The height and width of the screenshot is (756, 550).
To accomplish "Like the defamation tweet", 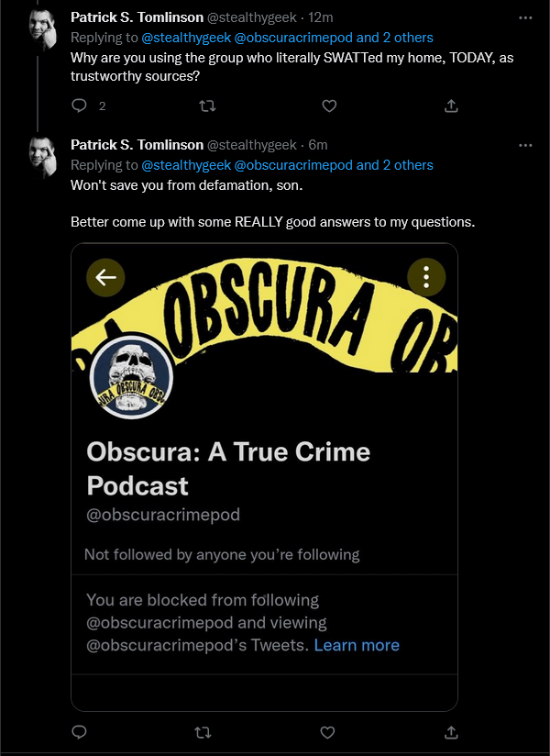I will [327, 733].
